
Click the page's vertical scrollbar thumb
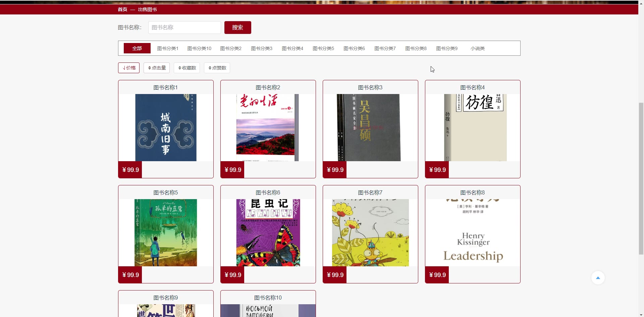[x=641, y=179]
